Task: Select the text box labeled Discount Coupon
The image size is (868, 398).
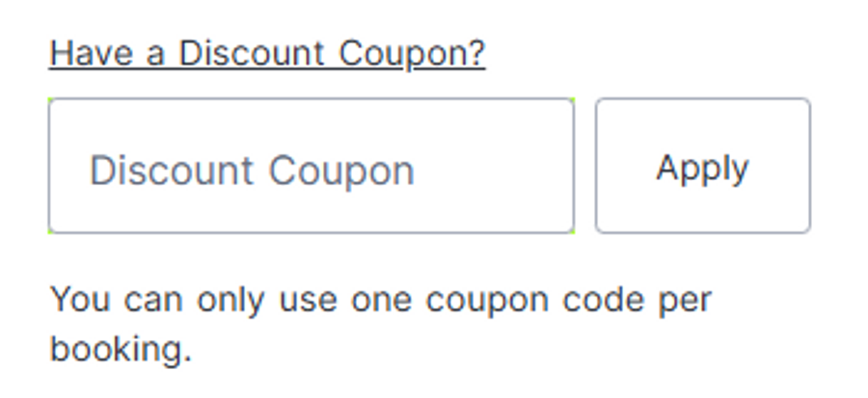Action: 311,166
